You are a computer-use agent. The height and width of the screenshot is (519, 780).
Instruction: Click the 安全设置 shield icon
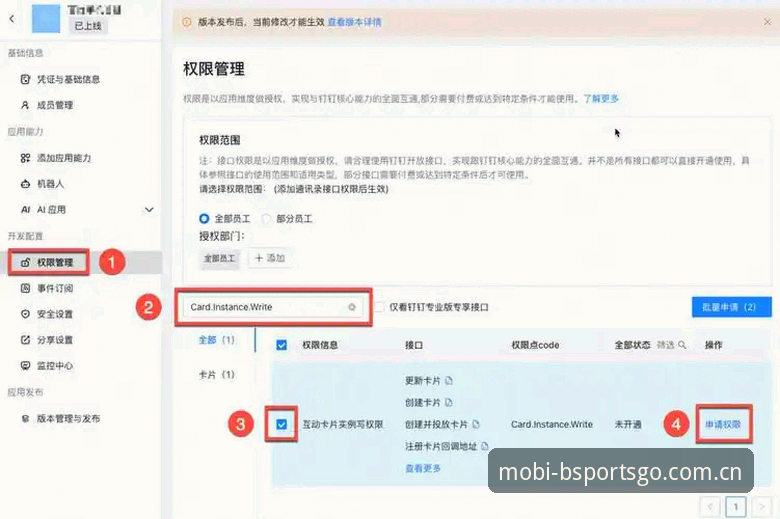[25, 314]
